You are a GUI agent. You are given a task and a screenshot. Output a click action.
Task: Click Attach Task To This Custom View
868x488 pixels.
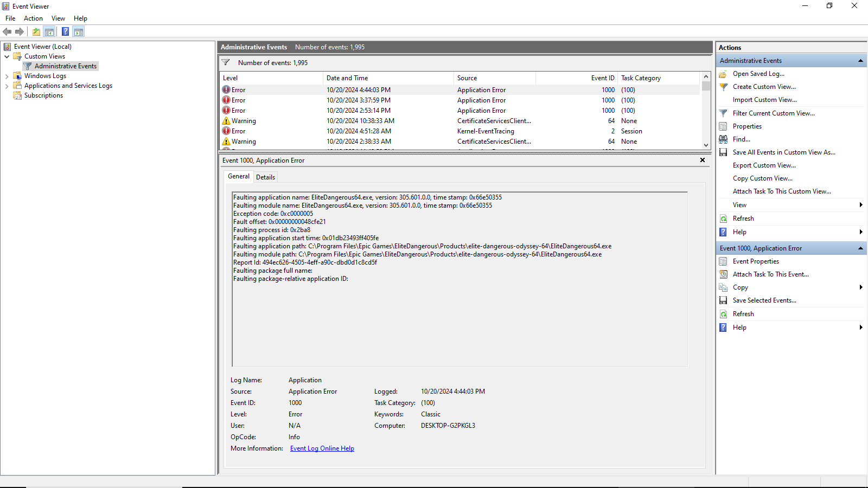782,191
